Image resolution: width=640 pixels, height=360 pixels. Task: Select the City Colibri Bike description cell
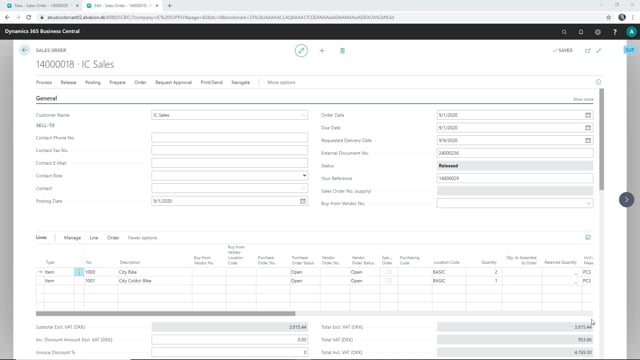[x=155, y=281]
